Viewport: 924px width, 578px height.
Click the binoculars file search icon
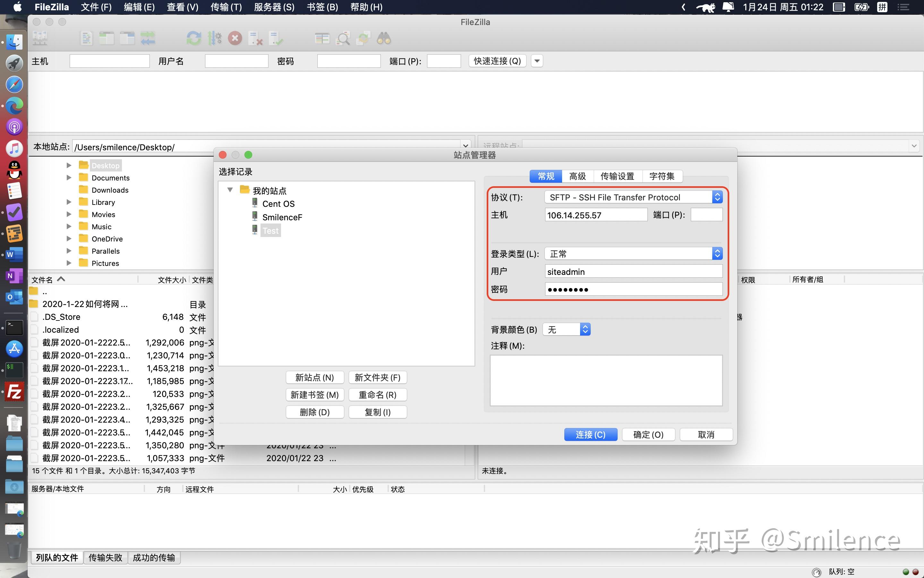384,38
